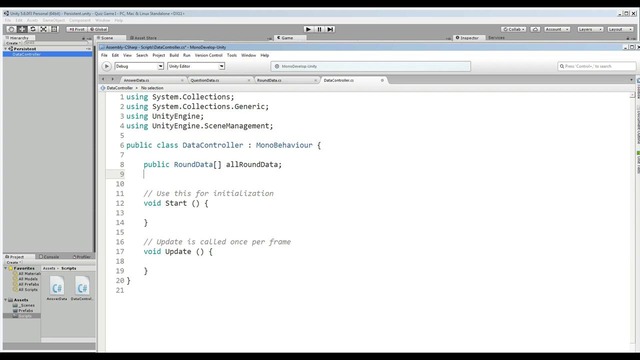Open MonoDevelop Window menu
This screenshot has height=360, width=640.
point(248,55)
